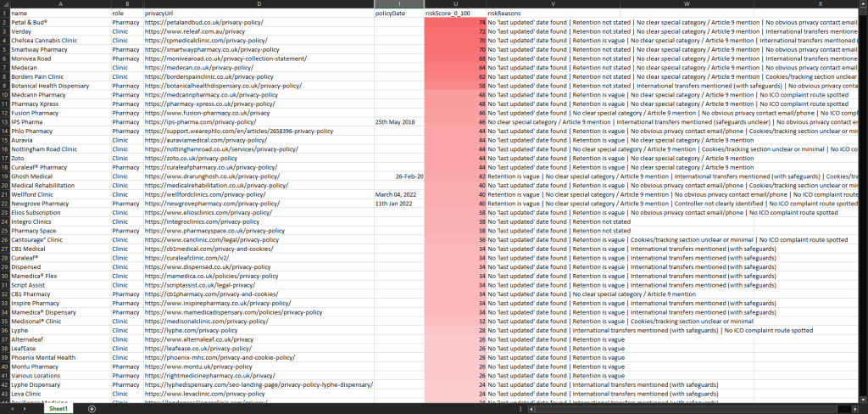Open the curaleafclinic.com/v2/ URL cell
The height and width of the screenshot is (414, 868).
click(259, 258)
